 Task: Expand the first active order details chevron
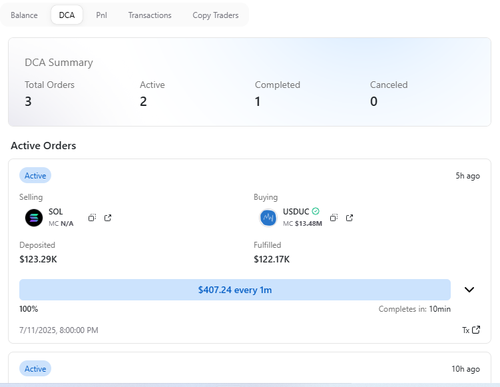469,290
